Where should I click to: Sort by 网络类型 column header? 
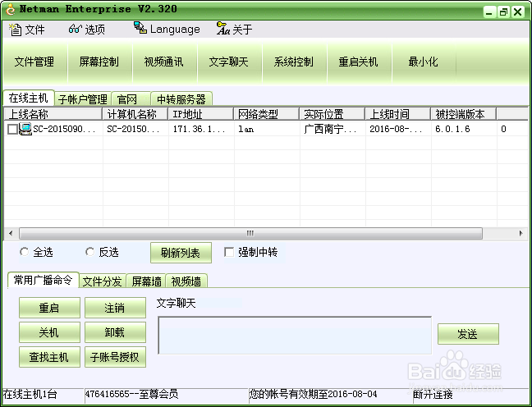coord(267,114)
